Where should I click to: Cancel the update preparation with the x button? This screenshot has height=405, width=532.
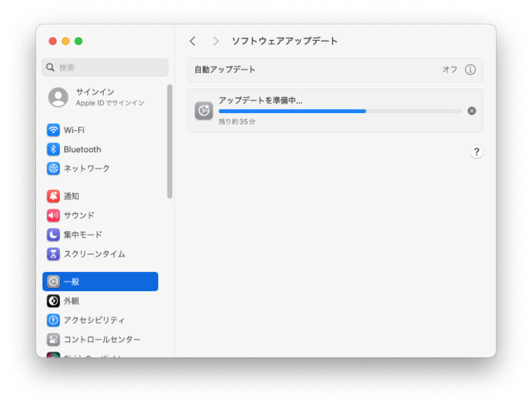(x=472, y=110)
